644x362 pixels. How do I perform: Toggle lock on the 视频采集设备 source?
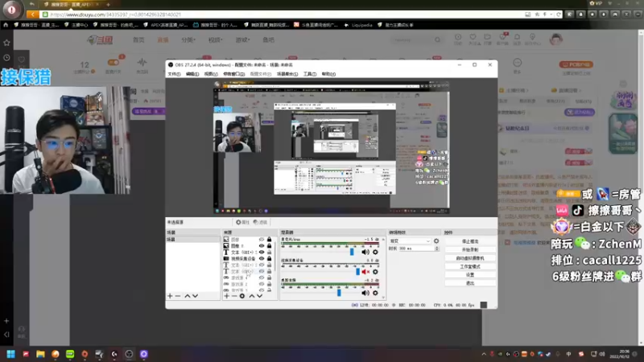[269, 258]
